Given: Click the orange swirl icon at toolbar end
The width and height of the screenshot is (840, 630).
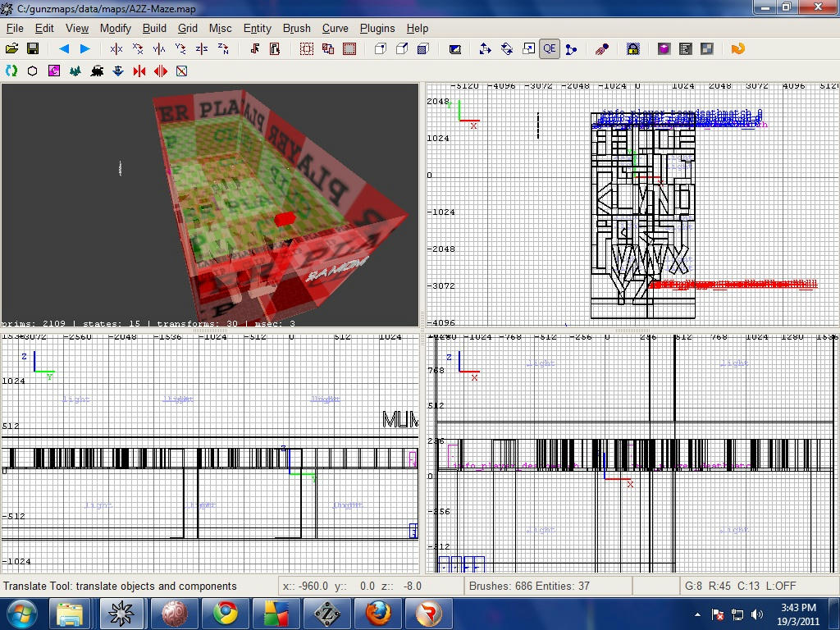Looking at the screenshot, I should [x=737, y=48].
